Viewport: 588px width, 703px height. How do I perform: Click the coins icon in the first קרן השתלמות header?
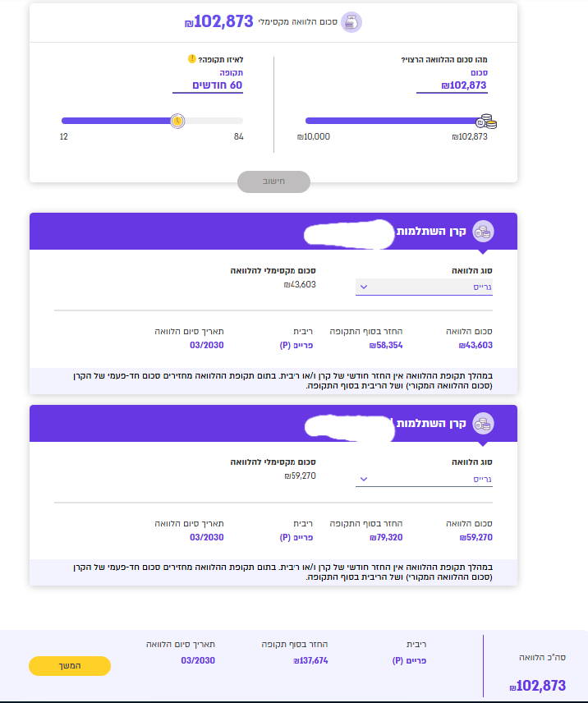(484, 232)
